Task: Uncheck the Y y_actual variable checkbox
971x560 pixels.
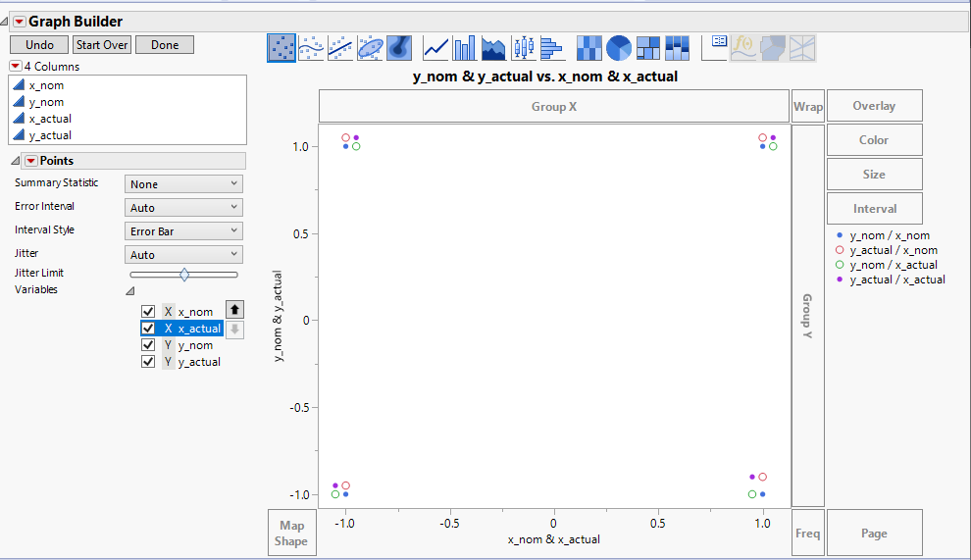Action: (x=148, y=362)
